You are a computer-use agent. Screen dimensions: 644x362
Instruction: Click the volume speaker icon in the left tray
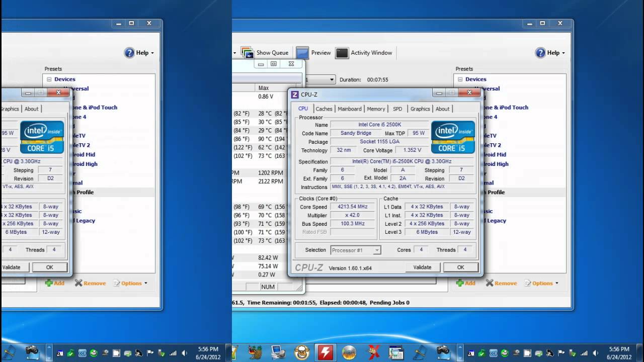(x=184, y=353)
